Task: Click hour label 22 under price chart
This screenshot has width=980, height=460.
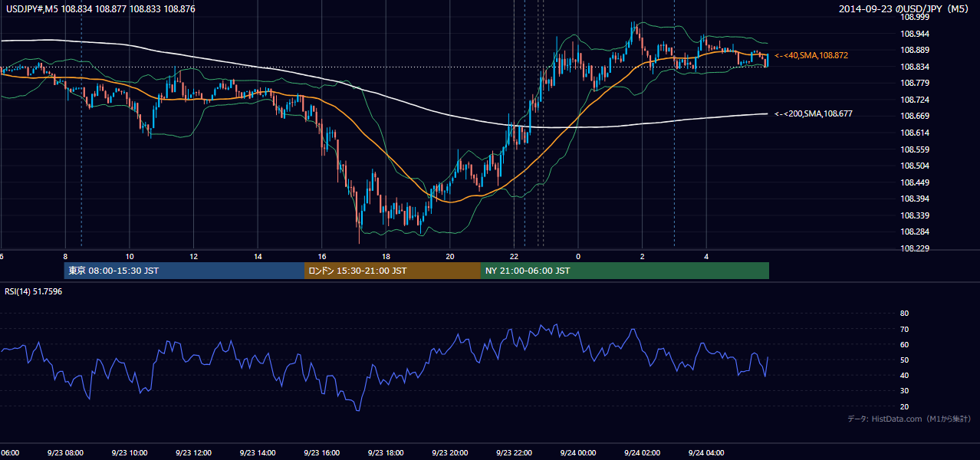Action: point(515,256)
